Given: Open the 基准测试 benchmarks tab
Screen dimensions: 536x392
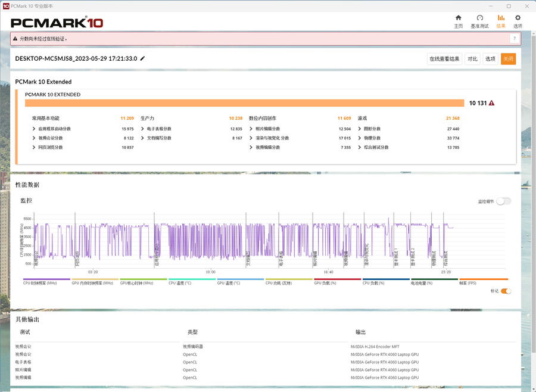Looking at the screenshot, I should 479,21.
